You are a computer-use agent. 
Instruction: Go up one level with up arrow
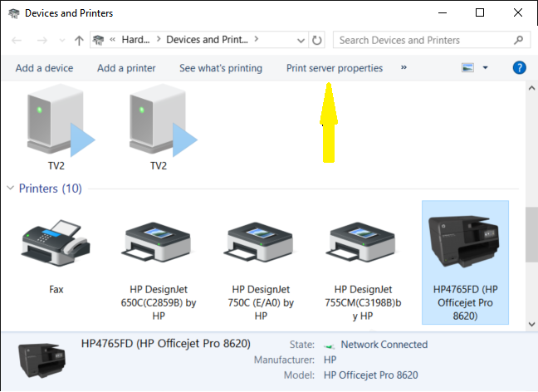coord(79,41)
